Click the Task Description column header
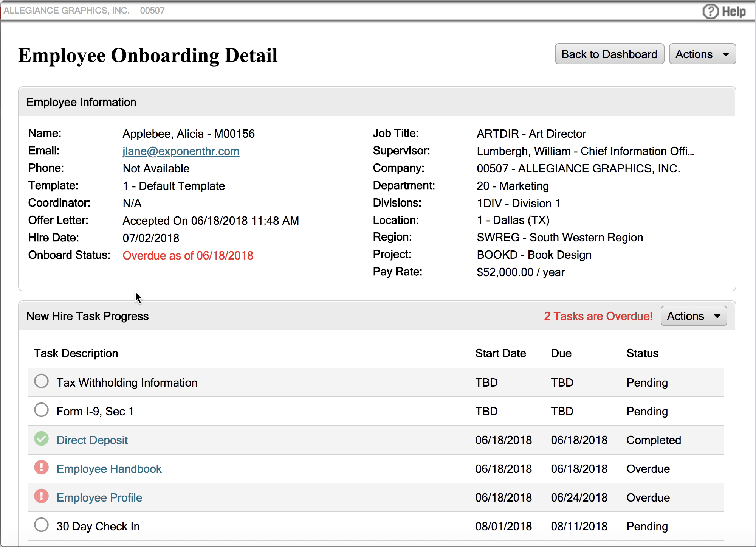756x547 pixels. pos(76,353)
